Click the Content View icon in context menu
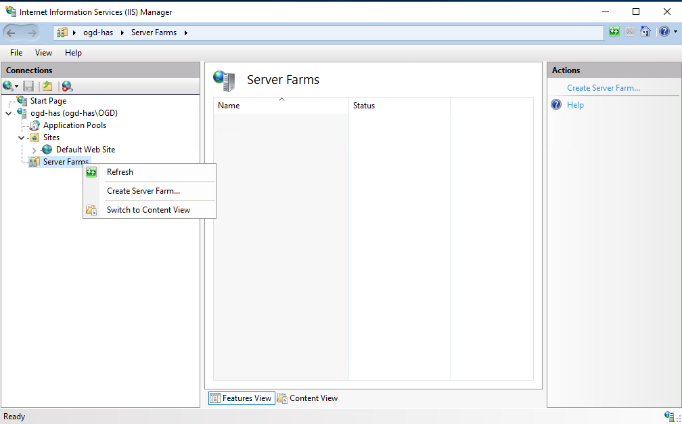The width and height of the screenshot is (682, 424). pyautogui.click(x=91, y=210)
